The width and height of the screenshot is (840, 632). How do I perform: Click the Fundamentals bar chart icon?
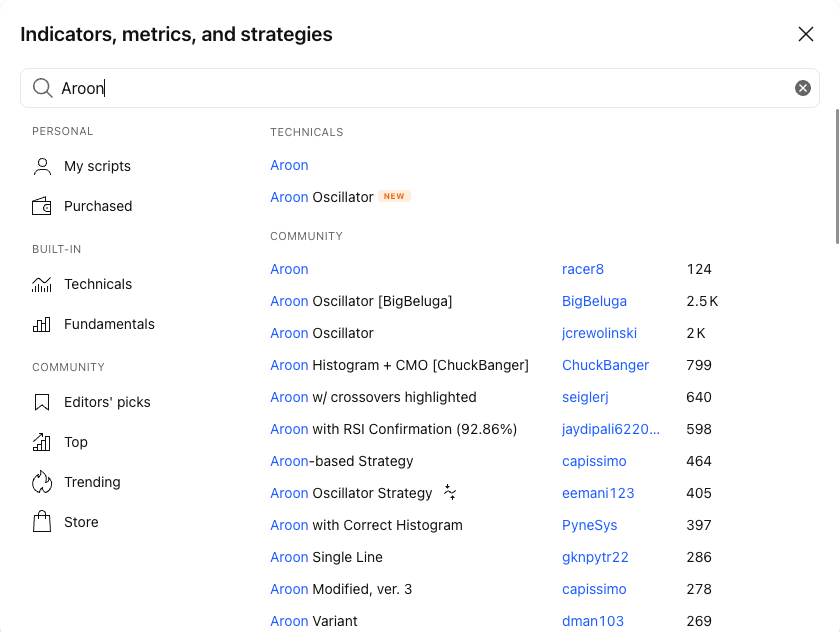tap(42, 325)
